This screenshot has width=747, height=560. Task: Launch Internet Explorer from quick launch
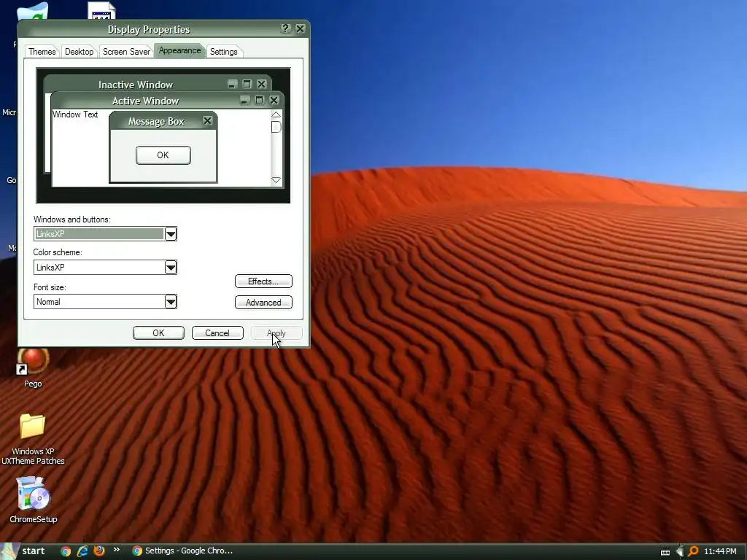point(82,551)
